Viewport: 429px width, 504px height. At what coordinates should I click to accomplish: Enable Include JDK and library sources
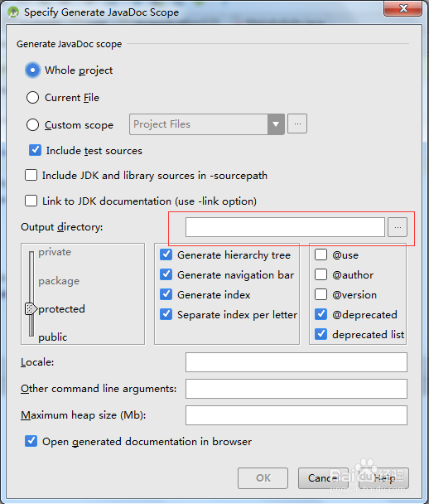coord(31,175)
